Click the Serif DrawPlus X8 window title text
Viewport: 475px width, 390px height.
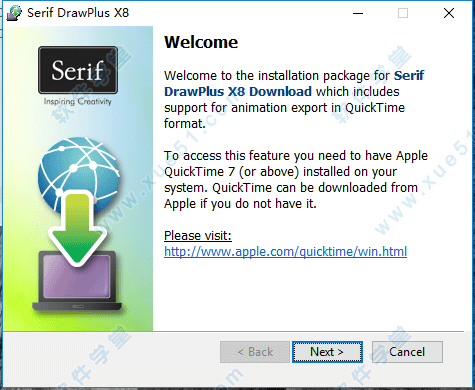pyautogui.click(x=78, y=13)
